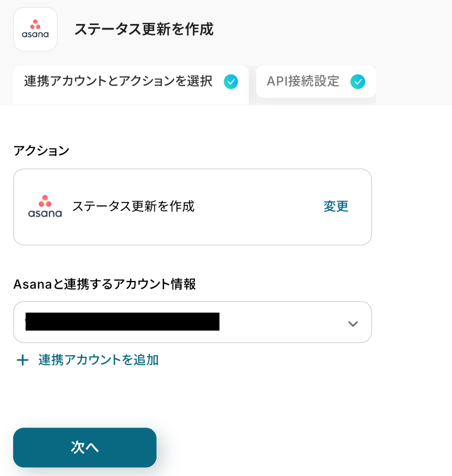Click the checkmark icon beside API接続設定
This screenshot has width=452, height=476.
coord(358,82)
